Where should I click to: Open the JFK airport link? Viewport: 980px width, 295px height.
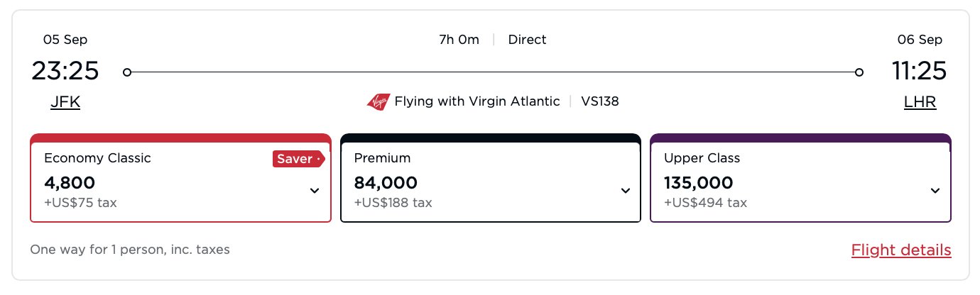pos(65,102)
